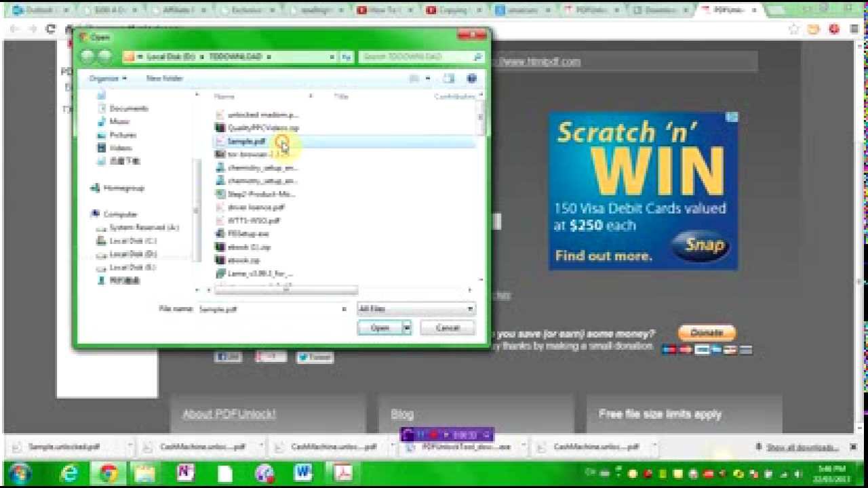Click the dialog Forward arrow button
868x488 pixels.
104,57
